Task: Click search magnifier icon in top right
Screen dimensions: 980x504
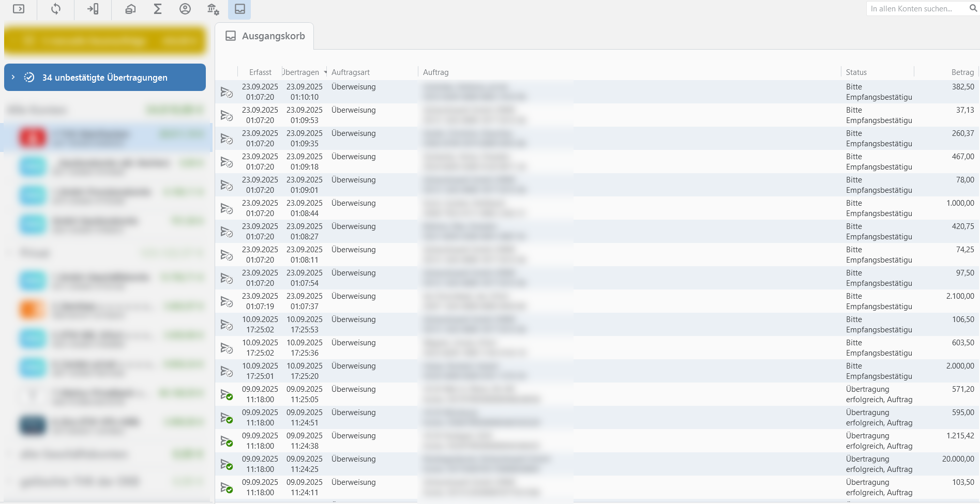Action: click(x=973, y=8)
